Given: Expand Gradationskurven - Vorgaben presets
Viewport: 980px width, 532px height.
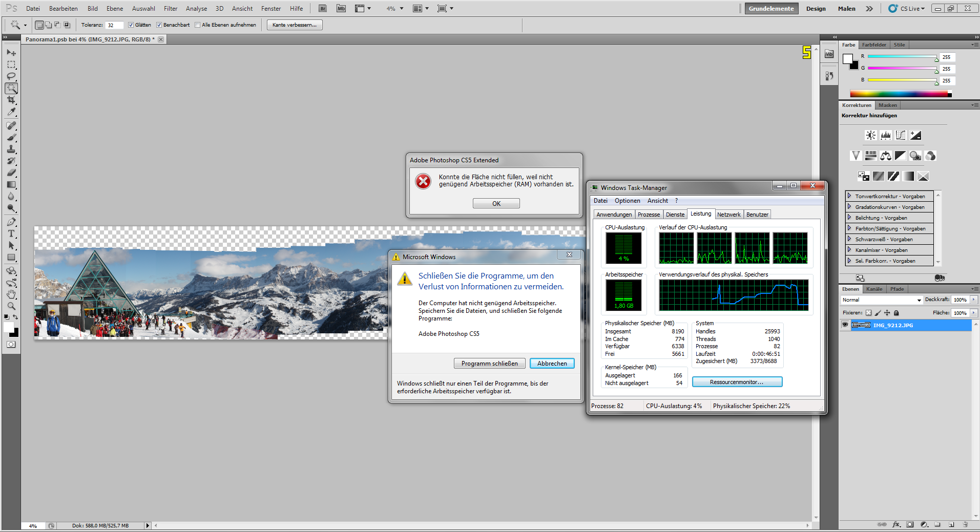Looking at the screenshot, I should pyautogui.click(x=849, y=207).
